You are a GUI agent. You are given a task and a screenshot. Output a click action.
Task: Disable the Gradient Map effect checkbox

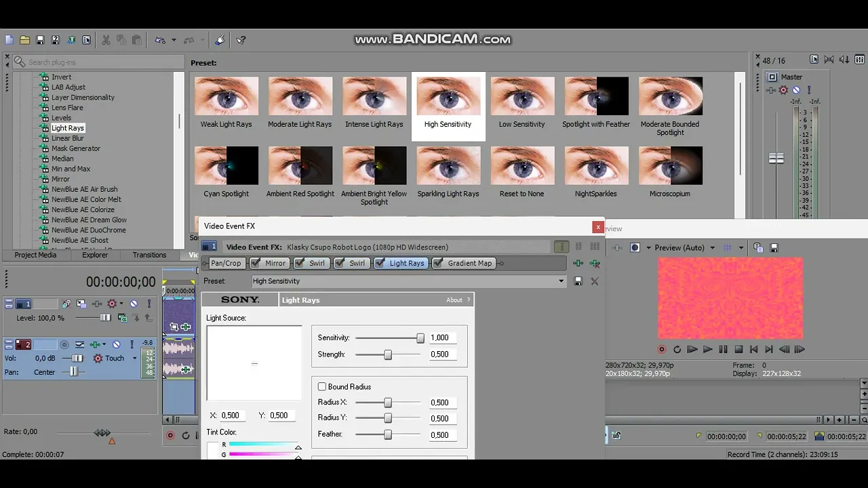tap(439, 263)
